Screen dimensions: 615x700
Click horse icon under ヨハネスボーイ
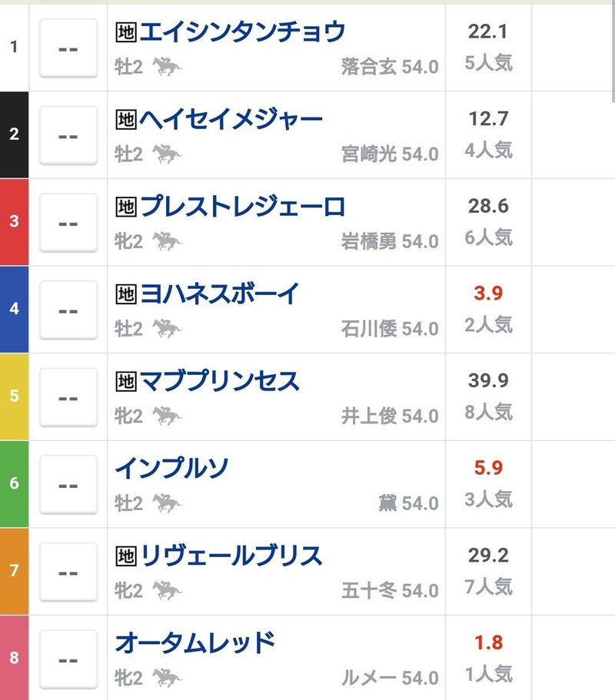(x=167, y=329)
